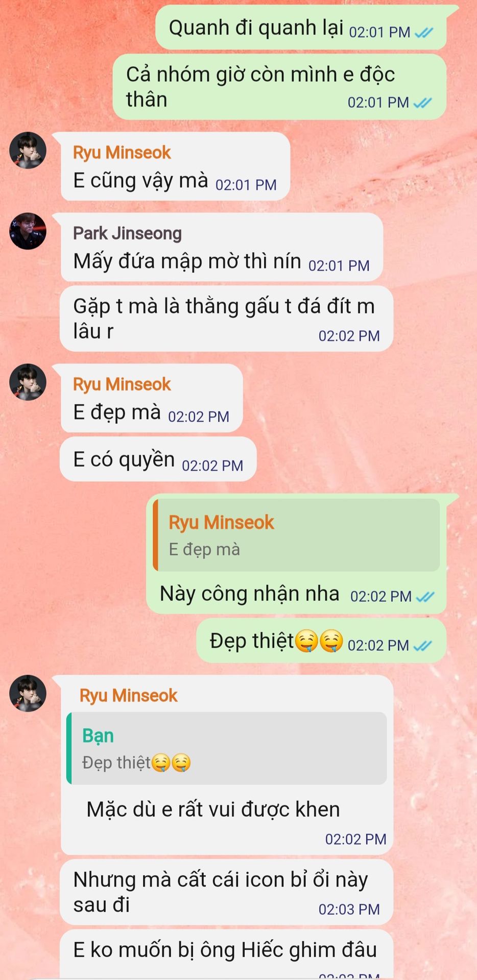Tap Park Jinseong's profile avatar
Screen dimensions: 477x980
pyautogui.click(x=28, y=231)
